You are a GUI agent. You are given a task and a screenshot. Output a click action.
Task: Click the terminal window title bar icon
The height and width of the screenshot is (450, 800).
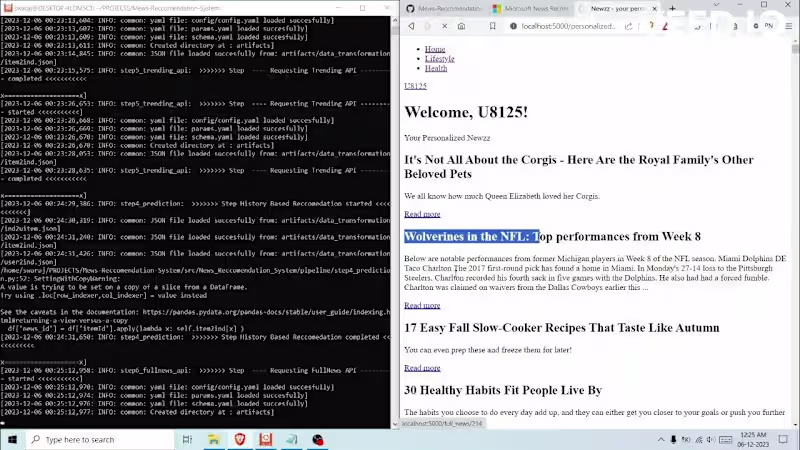pyautogui.click(x=8, y=8)
